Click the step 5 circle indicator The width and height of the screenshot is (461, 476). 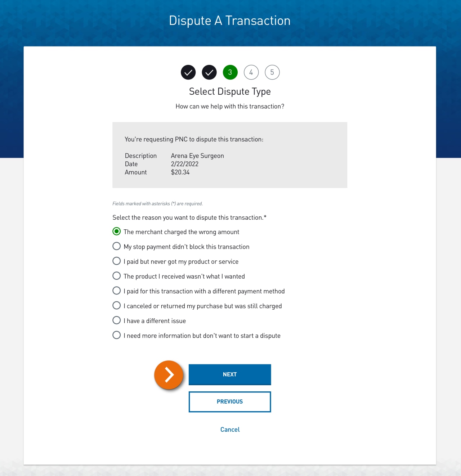272,72
